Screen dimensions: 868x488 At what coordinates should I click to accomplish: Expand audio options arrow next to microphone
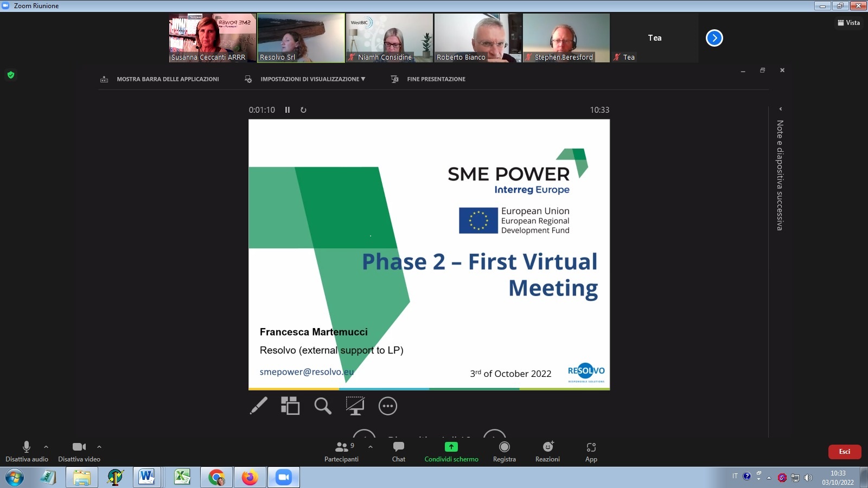(46, 447)
